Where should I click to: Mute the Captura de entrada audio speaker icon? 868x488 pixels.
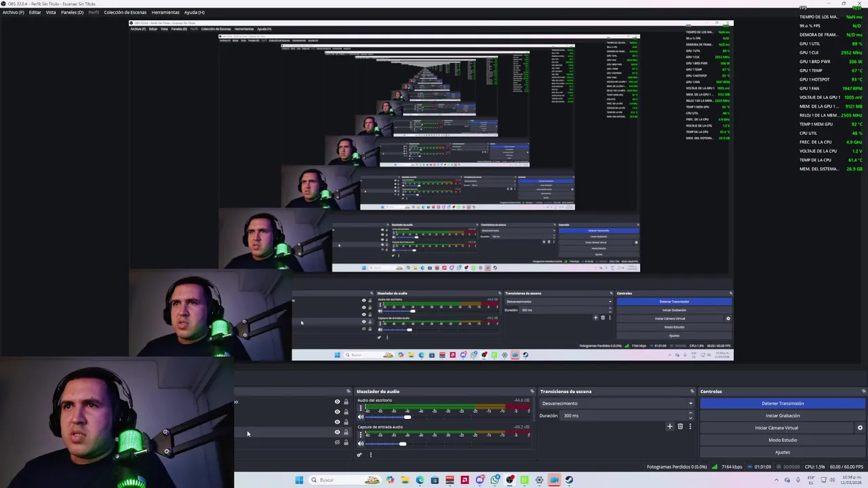point(361,443)
